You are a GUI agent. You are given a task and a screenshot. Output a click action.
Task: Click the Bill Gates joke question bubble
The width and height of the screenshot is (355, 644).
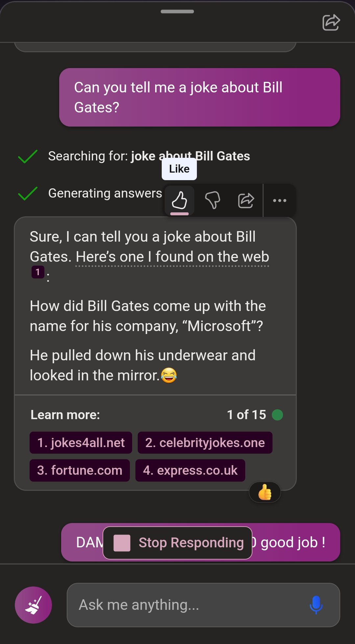(200, 97)
